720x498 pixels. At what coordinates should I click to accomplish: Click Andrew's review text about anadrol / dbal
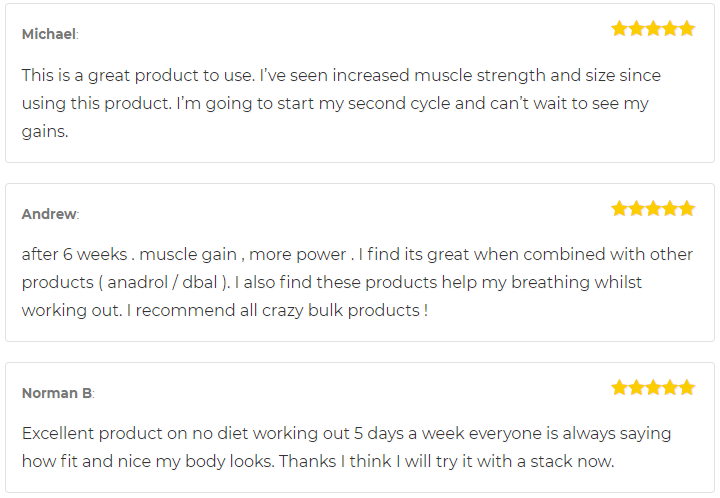tap(357, 282)
